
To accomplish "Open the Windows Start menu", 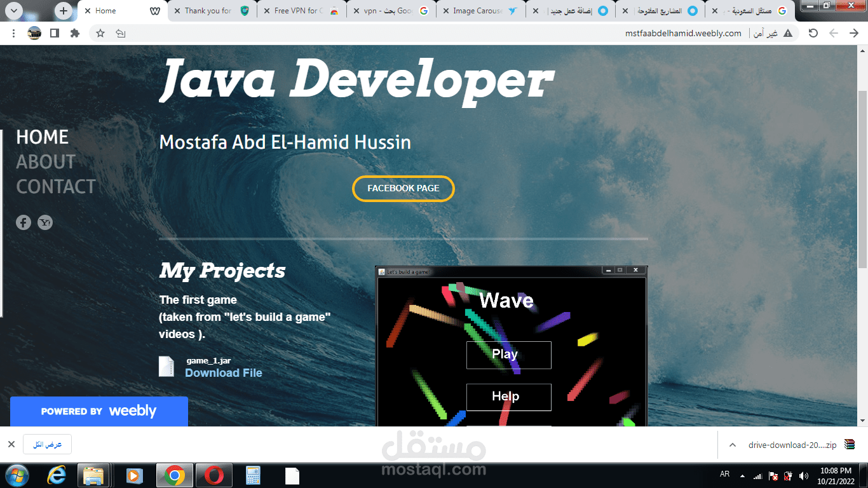I will pyautogui.click(x=17, y=475).
